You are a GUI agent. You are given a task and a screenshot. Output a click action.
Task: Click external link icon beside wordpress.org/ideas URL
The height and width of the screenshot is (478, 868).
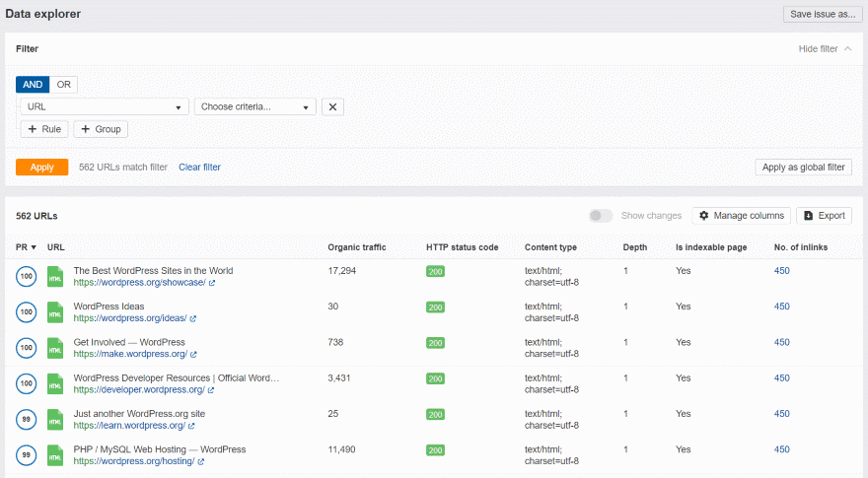(x=193, y=318)
